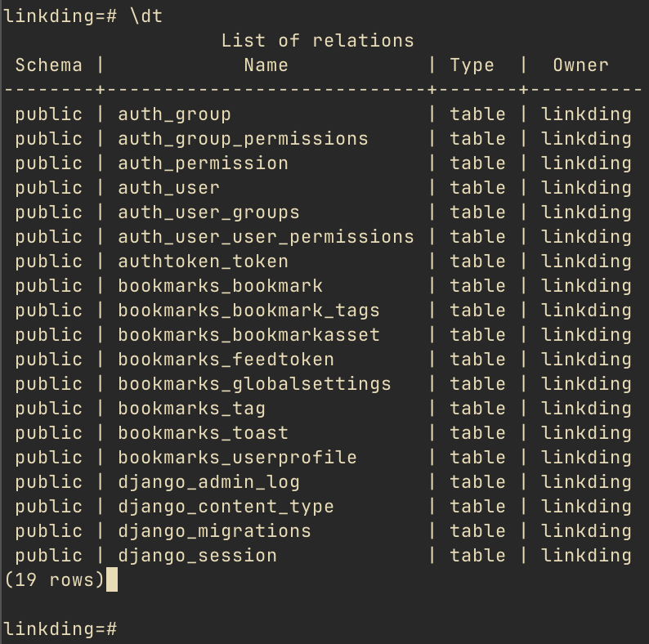
Task: Click the auth_user_groups table name
Action: pyautogui.click(x=208, y=212)
